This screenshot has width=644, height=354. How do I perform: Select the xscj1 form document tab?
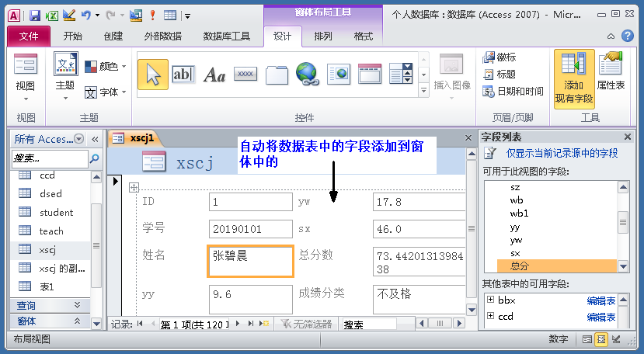click(x=136, y=138)
